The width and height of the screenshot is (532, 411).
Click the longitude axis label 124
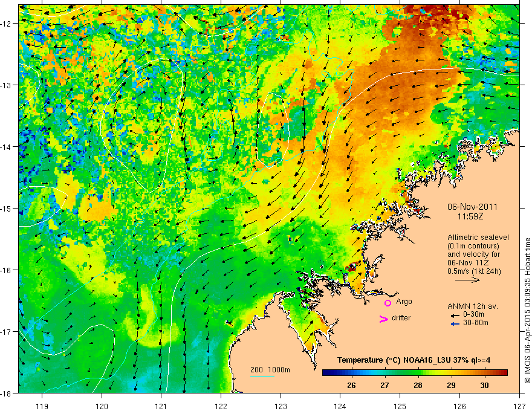[340, 406]
